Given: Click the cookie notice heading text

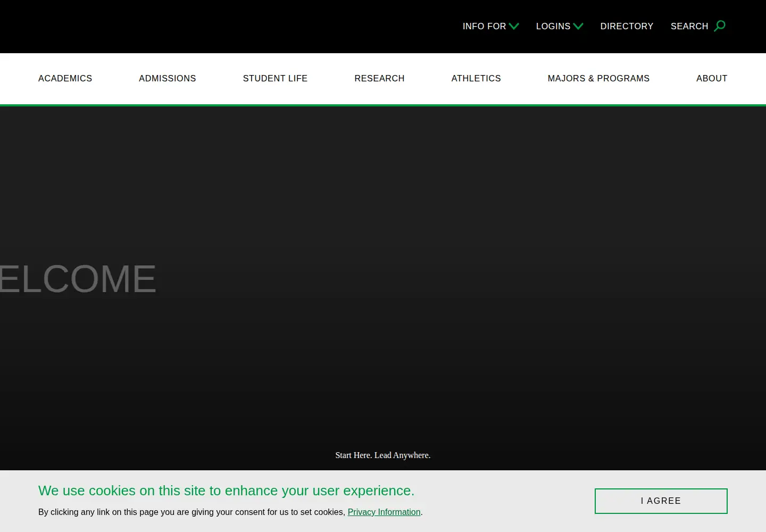Looking at the screenshot, I should (x=226, y=491).
